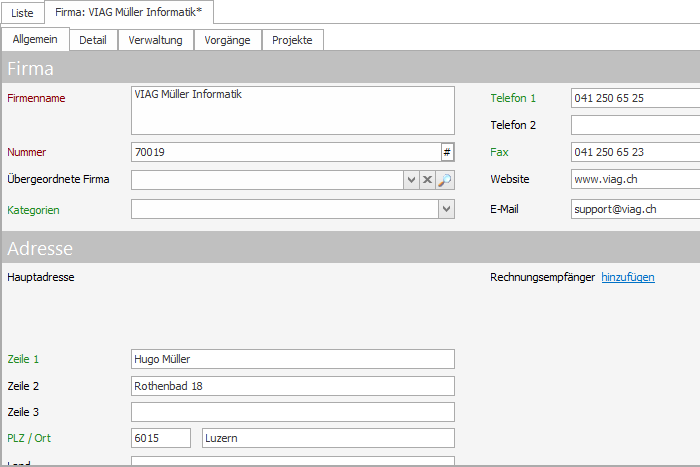This screenshot has height=467, width=700.
Task: Click the Firmenname label
Action: 36,98
